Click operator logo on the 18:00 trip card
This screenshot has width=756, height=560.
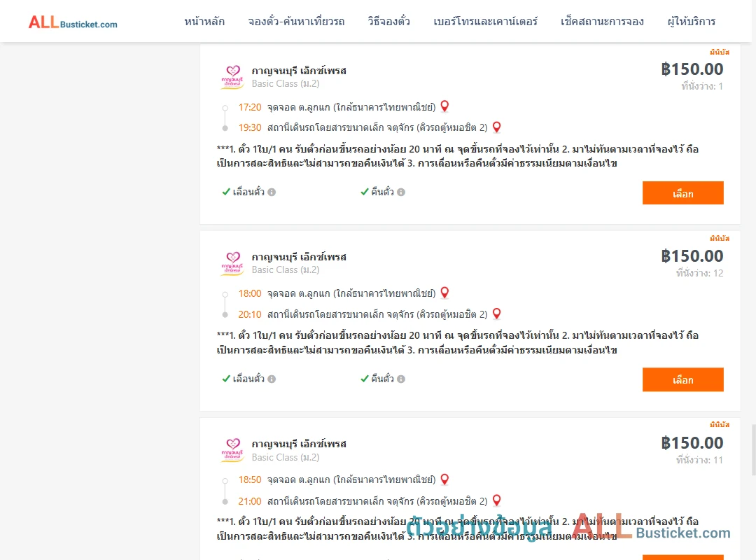(232, 263)
